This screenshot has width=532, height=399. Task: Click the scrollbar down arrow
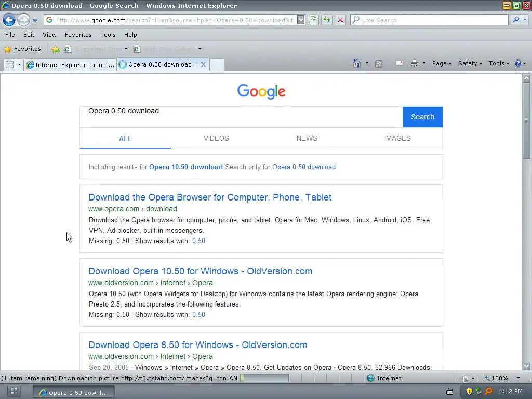coord(526,366)
